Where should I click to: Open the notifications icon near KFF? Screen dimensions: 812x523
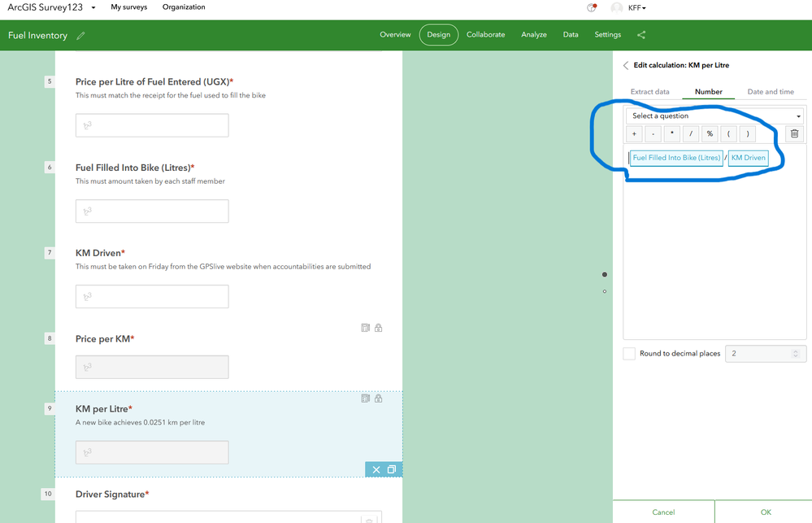[592, 7]
